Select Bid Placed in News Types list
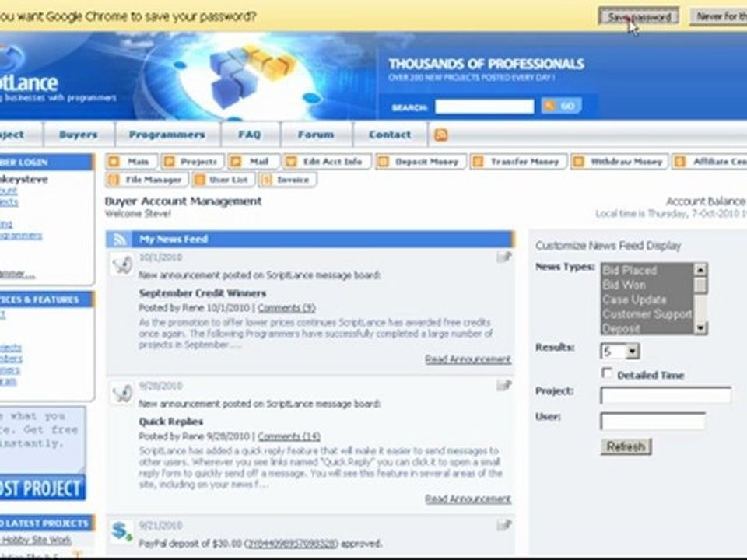Screen dimensions: 747x560 pyautogui.click(x=646, y=271)
